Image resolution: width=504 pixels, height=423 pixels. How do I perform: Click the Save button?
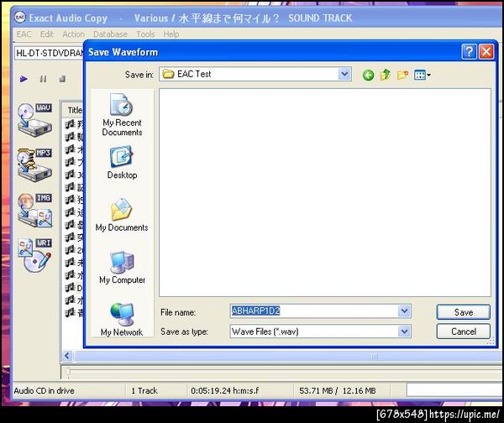(x=463, y=312)
